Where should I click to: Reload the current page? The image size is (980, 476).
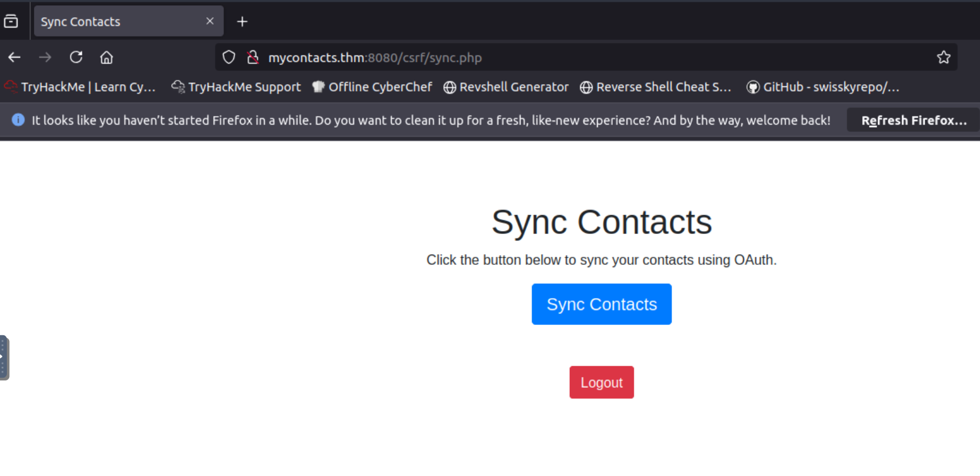pyautogui.click(x=76, y=57)
